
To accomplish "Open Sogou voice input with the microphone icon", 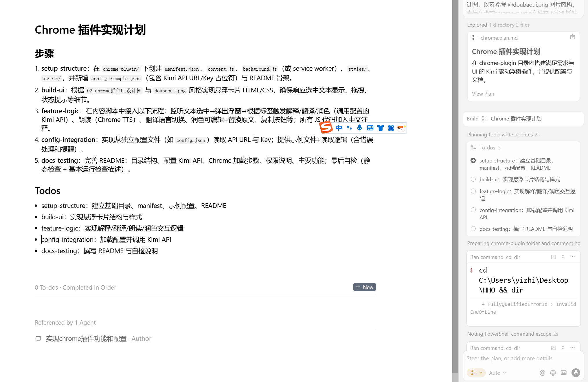I will click(359, 128).
